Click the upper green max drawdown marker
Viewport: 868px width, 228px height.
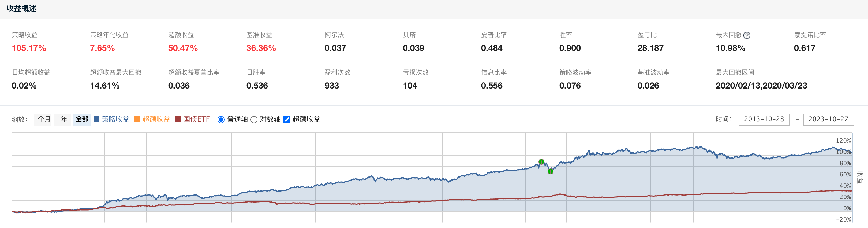(x=541, y=161)
